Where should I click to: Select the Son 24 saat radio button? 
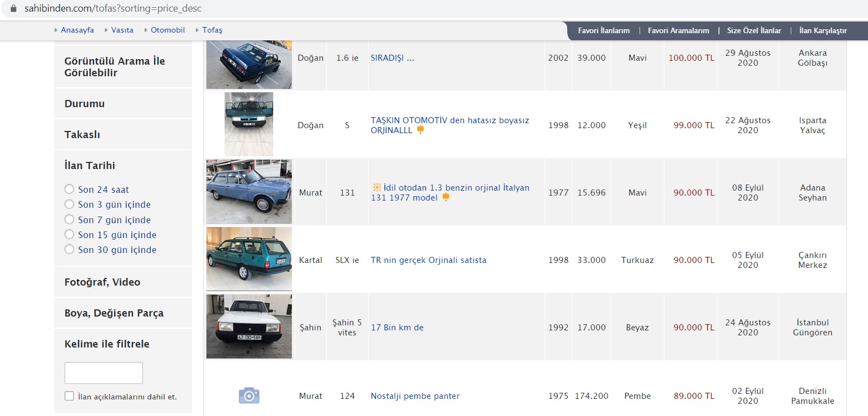coord(70,189)
